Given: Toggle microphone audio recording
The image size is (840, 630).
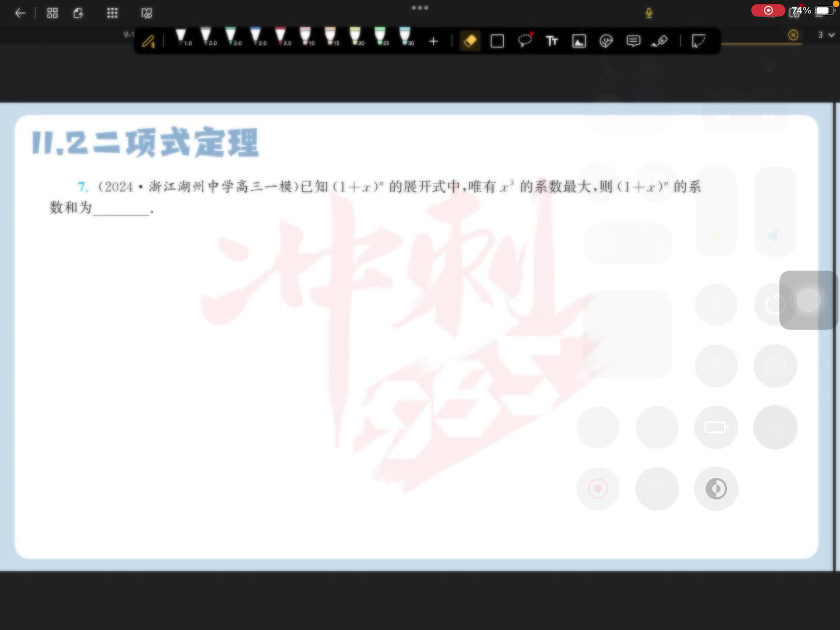Looking at the screenshot, I should point(649,13).
